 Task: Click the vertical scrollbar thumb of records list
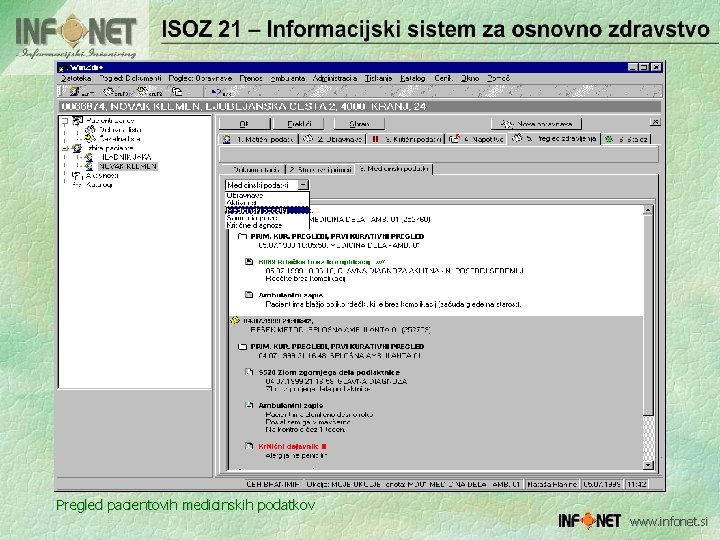click(647, 315)
